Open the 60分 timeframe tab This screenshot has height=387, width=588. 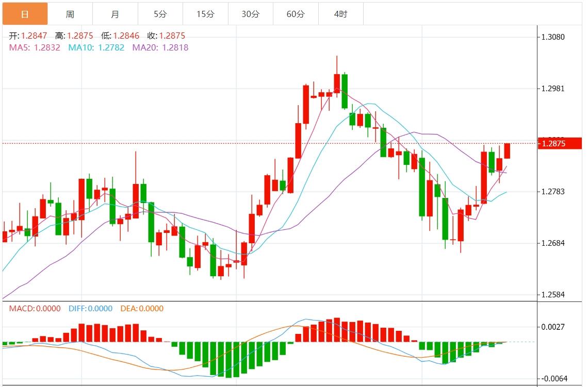tap(296, 14)
